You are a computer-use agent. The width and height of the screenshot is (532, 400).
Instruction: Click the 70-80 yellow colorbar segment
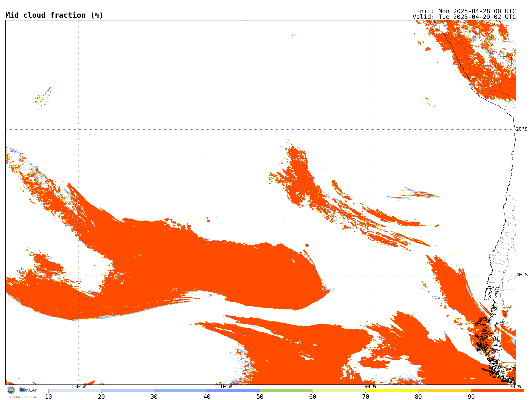(x=392, y=391)
